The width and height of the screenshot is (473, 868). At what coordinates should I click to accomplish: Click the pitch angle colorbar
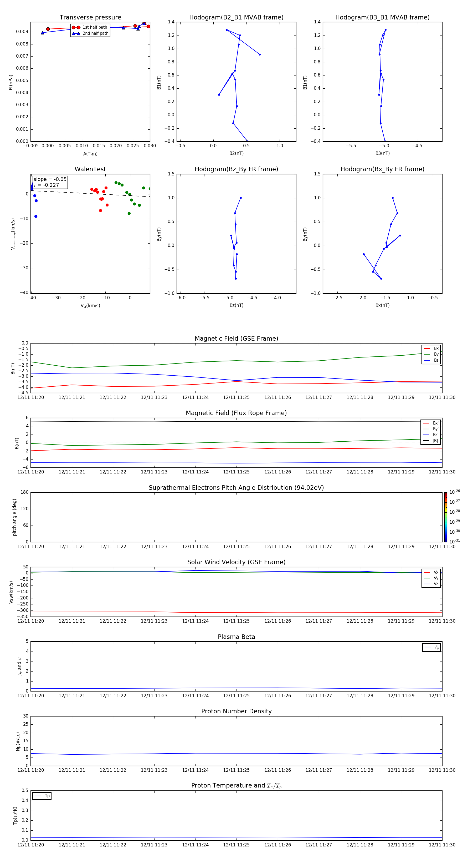tap(446, 517)
